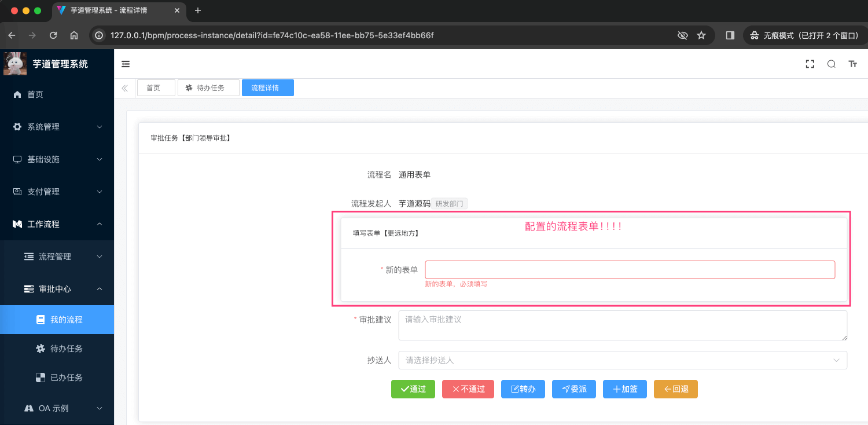
Task: Click the document icon beside 我的流程
Action: 39,319
